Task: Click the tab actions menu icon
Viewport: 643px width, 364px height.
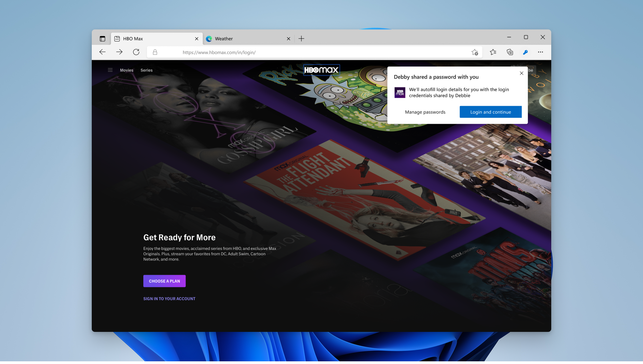Action: [102, 39]
